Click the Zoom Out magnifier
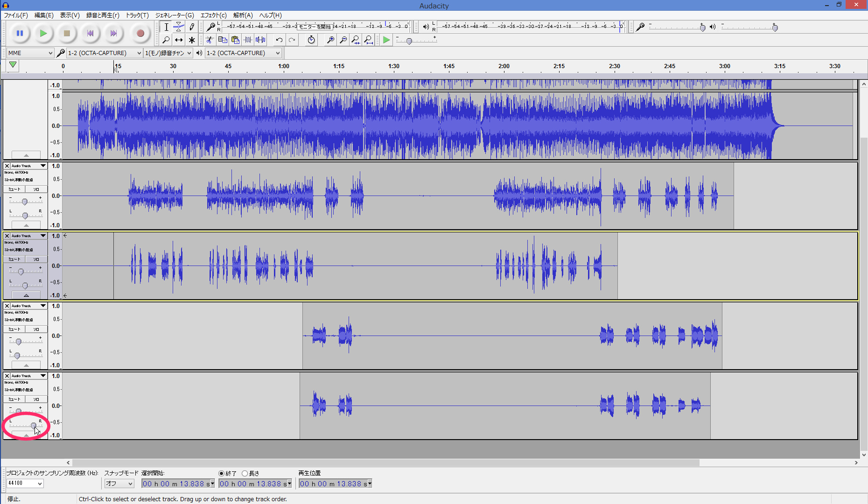The image size is (868, 504). coord(343,40)
